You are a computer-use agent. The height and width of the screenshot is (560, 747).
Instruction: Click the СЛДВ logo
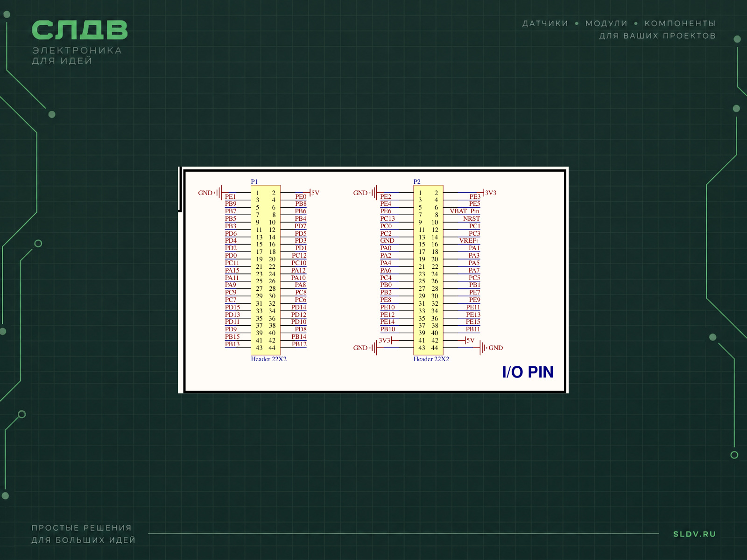79,30
